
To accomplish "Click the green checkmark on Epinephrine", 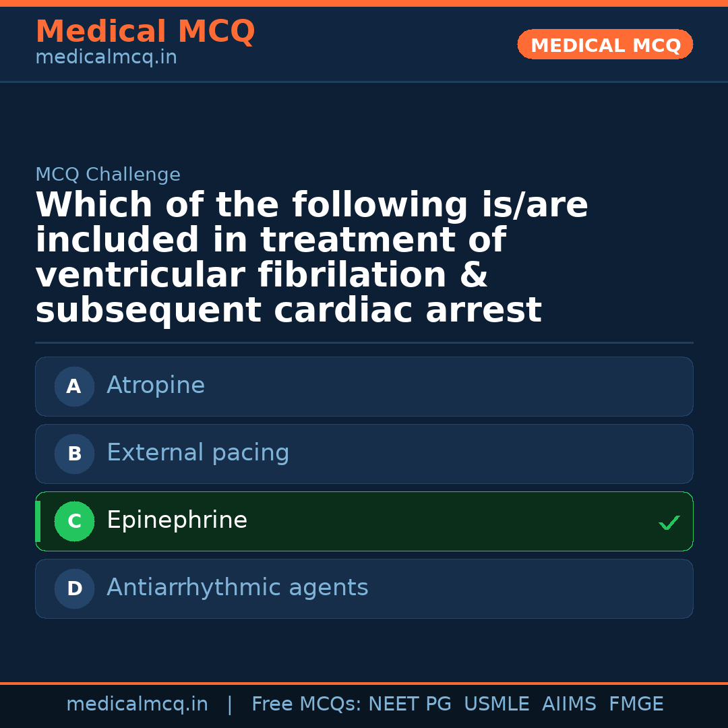I will coord(669,522).
